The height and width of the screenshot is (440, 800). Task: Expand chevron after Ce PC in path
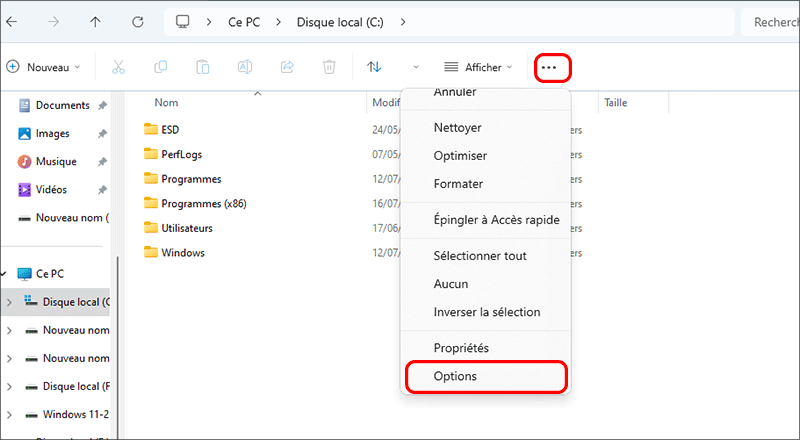point(279,22)
